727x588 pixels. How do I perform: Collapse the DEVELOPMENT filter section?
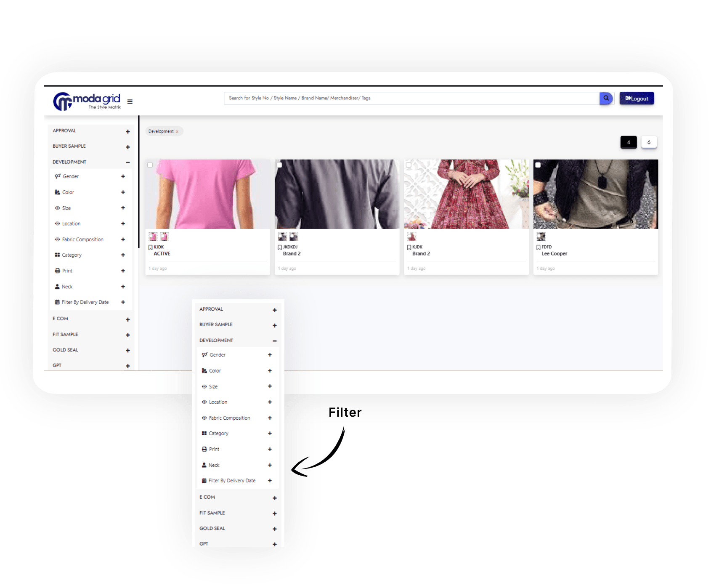pos(128,162)
